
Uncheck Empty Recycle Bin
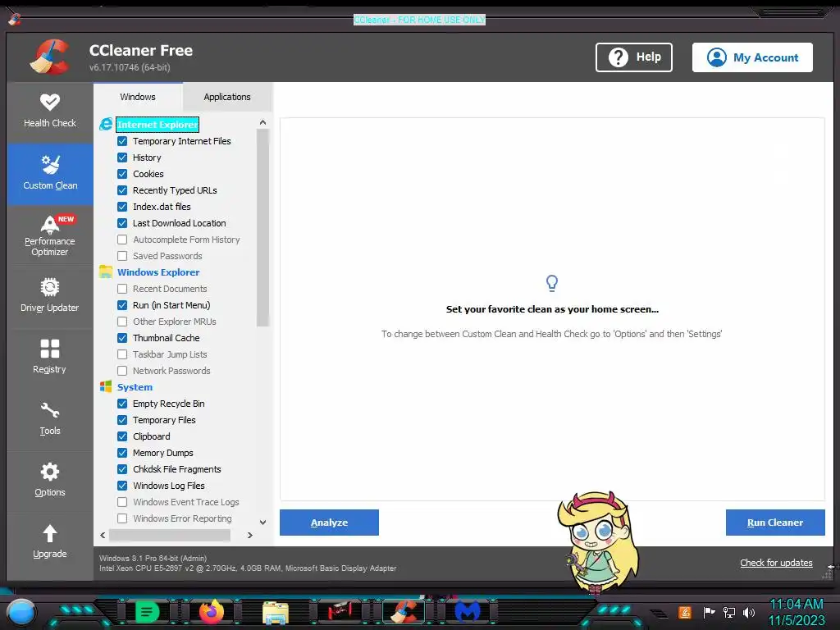click(122, 404)
